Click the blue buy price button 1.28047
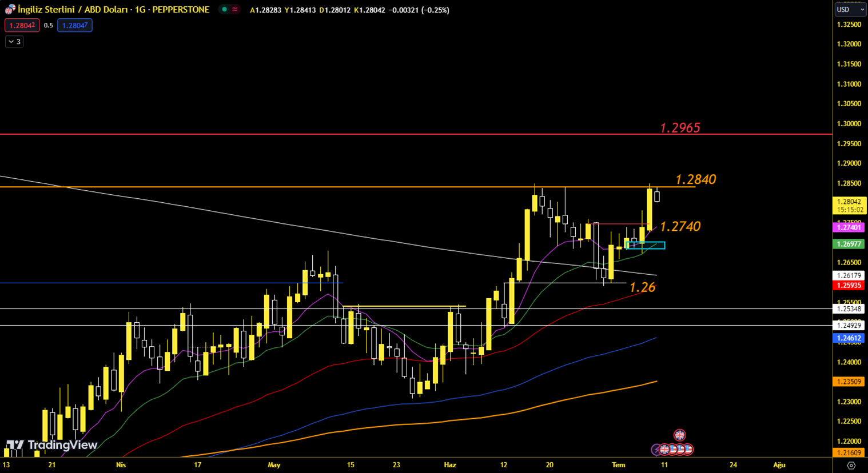Screen dimensions: 868x473 (x=75, y=25)
